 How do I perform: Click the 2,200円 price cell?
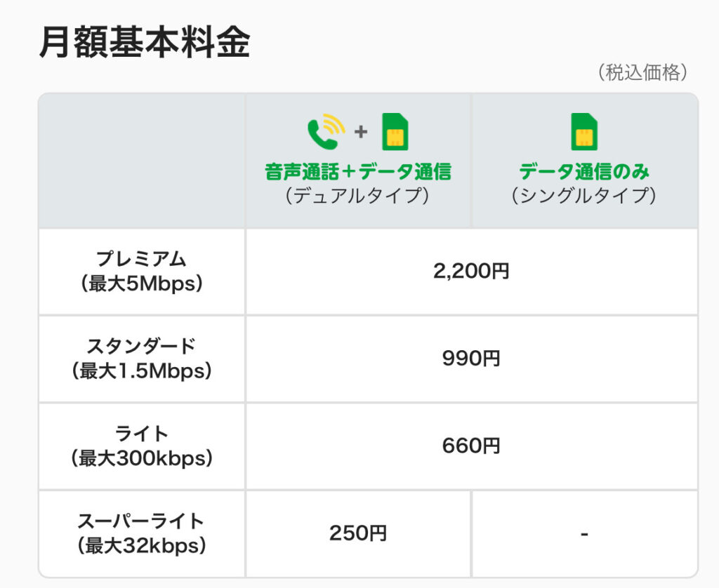point(471,272)
